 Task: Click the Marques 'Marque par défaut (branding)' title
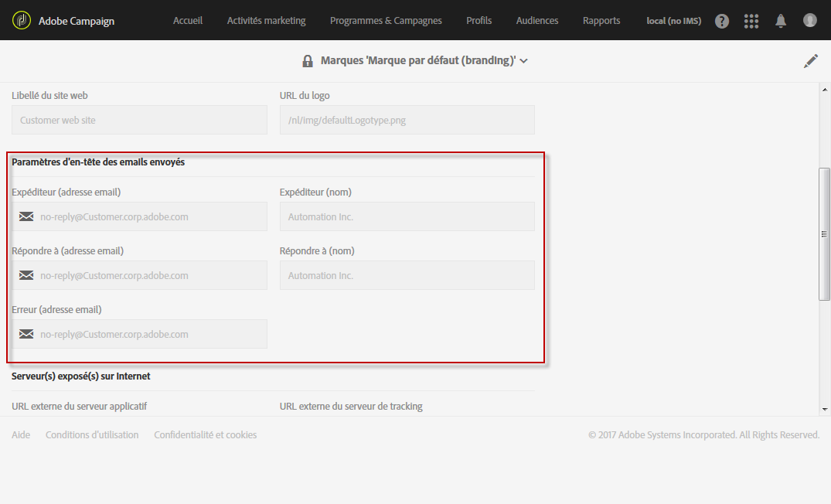(418, 60)
